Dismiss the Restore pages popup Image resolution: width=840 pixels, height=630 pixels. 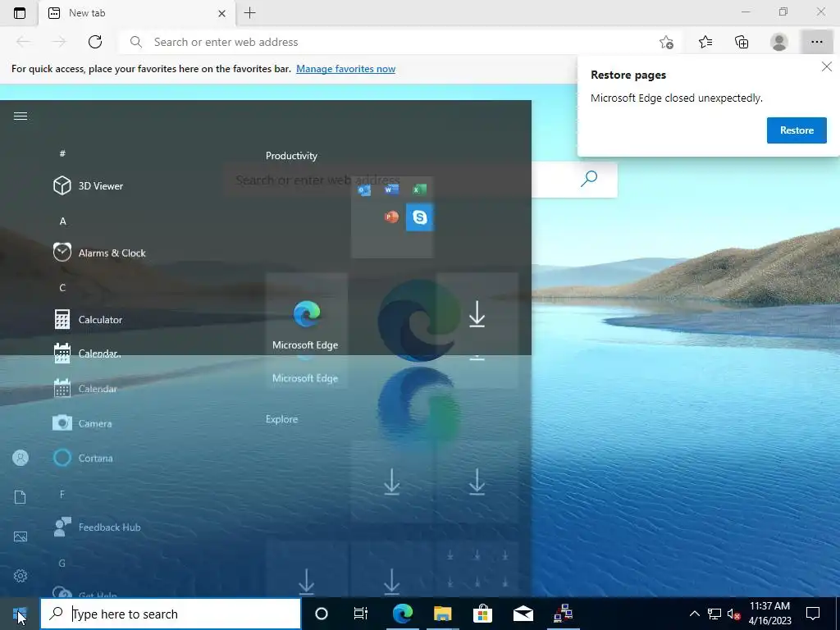coord(827,66)
